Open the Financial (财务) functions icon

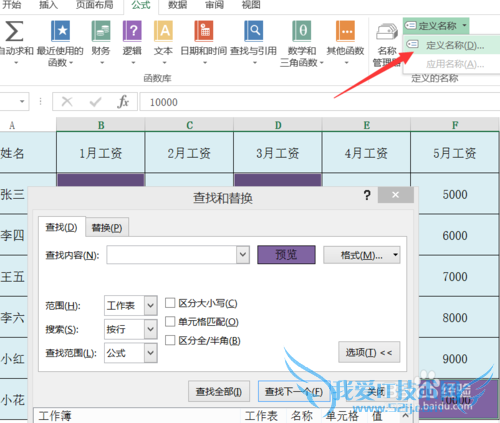[101, 31]
